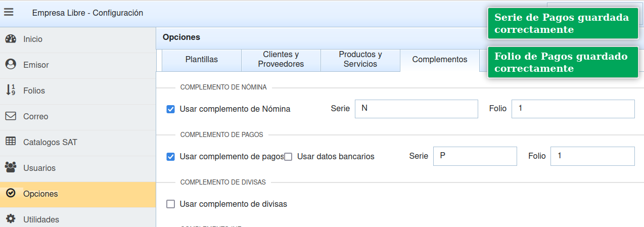Click the Usuarios group icon
Screen dimensions: 644x227
[11, 168]
